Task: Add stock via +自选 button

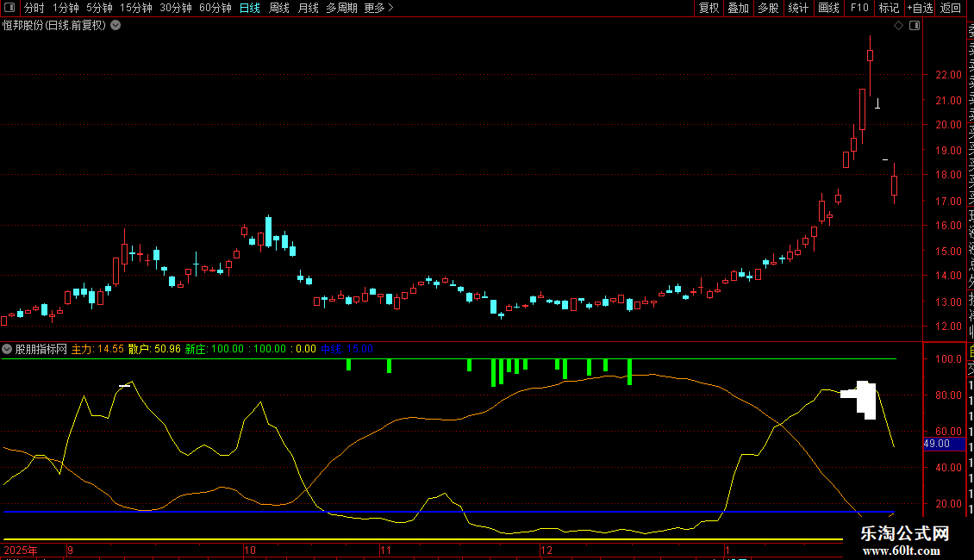Action: click(x=920, y=8)
